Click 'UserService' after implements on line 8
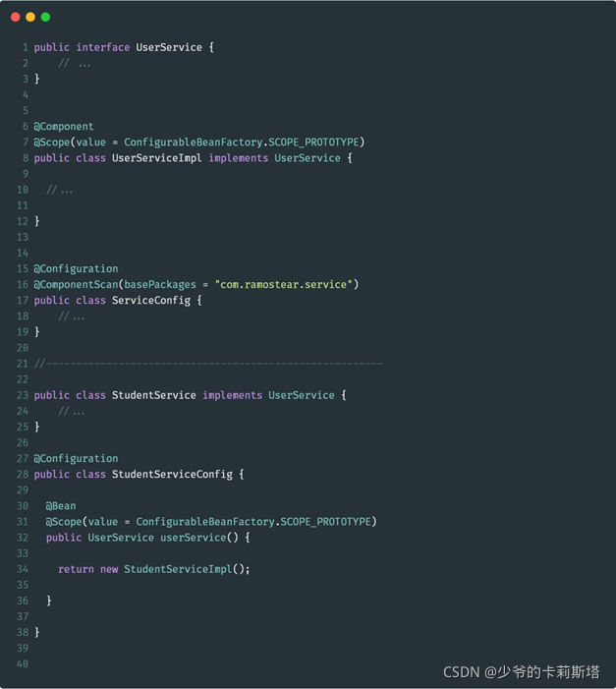 coord(308,158)
